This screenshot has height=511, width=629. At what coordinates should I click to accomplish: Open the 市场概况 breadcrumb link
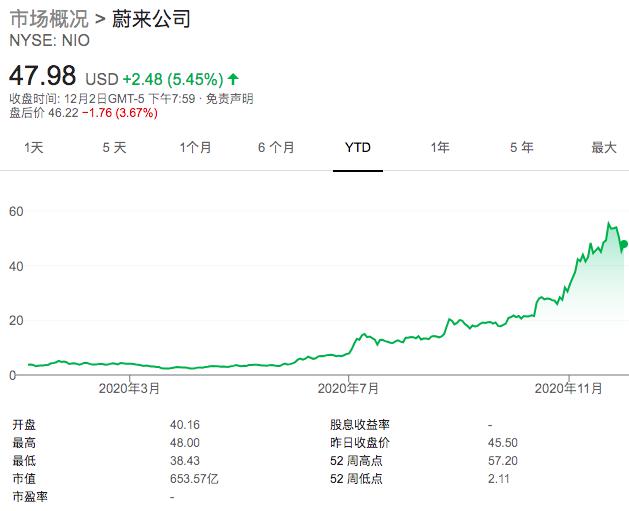(x=49, y=19)
